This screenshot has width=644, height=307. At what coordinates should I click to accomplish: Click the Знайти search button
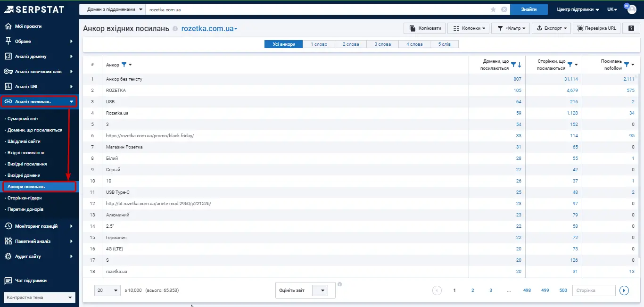pos(529,9)
